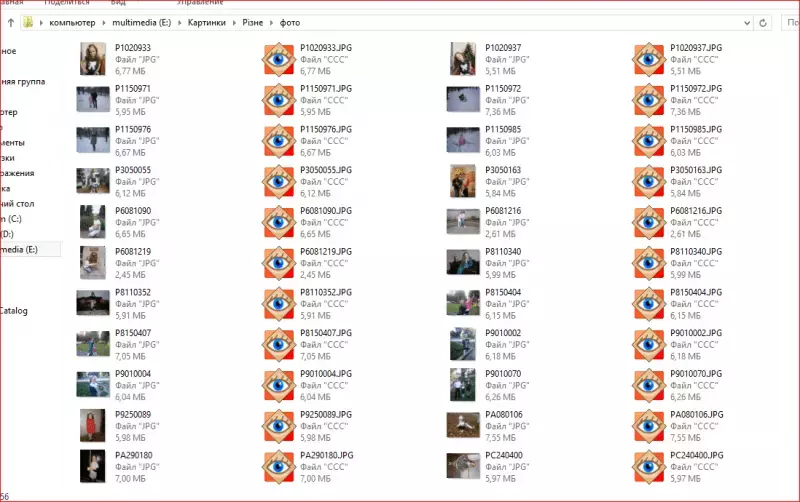This screenshot has width=800, height=502.
Task: Select the P1150971 snow photo thumbnail
Action: pyautogui.click(x=93, y=99)
